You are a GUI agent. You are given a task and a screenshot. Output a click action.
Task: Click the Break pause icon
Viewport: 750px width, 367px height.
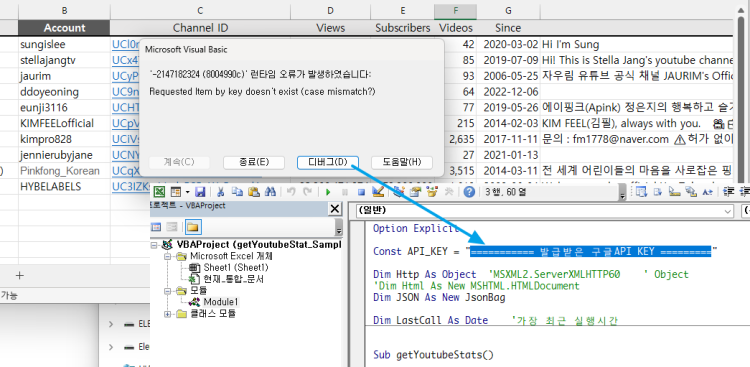tap(345, 192)
